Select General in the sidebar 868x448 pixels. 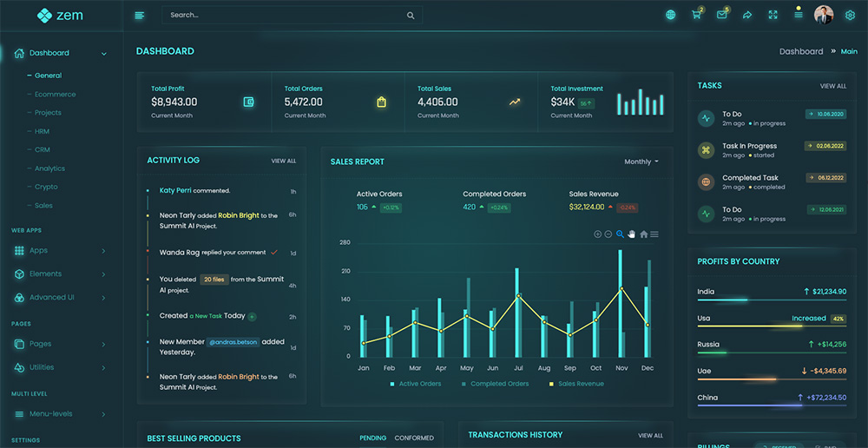[48, 76]
